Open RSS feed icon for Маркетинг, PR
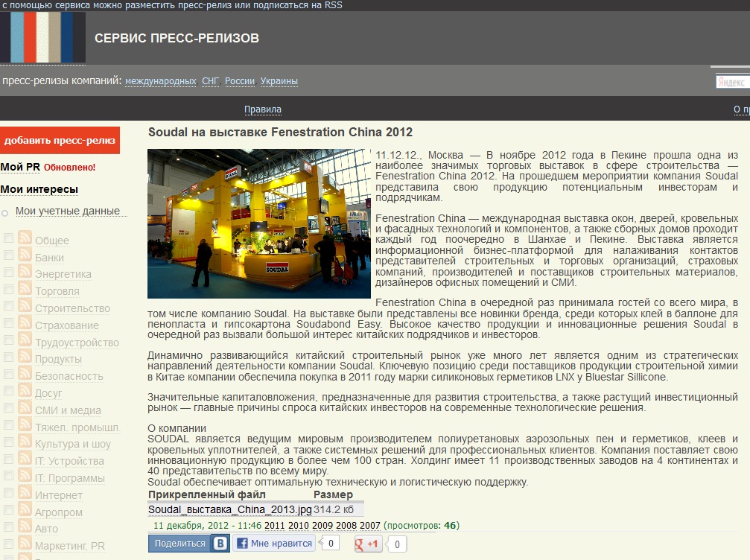 point(25,544)
